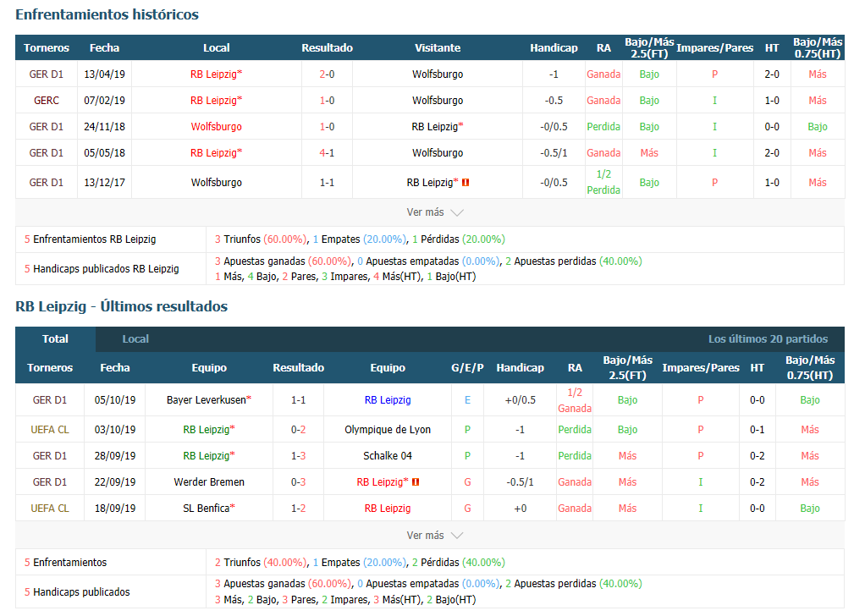Click handicap +0/0.5 in 05/10/19 row

[x=521, y=399]
